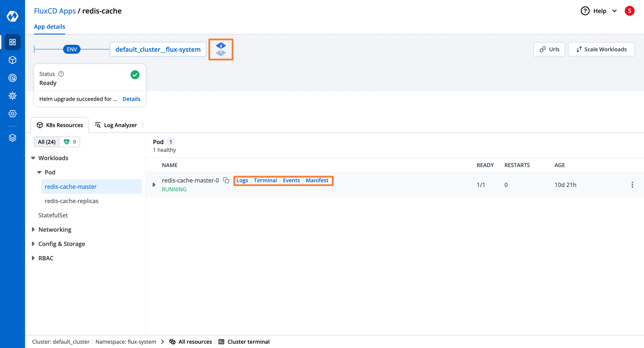Click the pod options ellipsis menu
The width and height of the screenshot is (644, 348).
[x=632, y=185]
